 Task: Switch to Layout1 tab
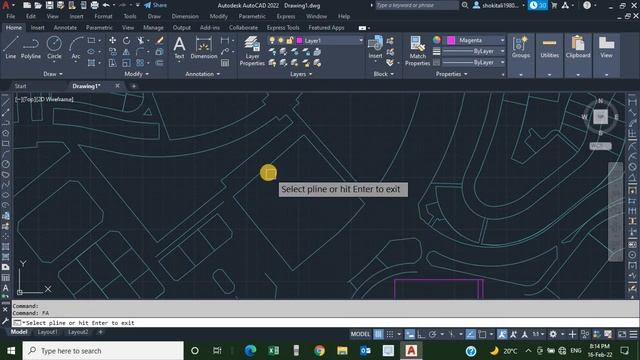[47, 332]
